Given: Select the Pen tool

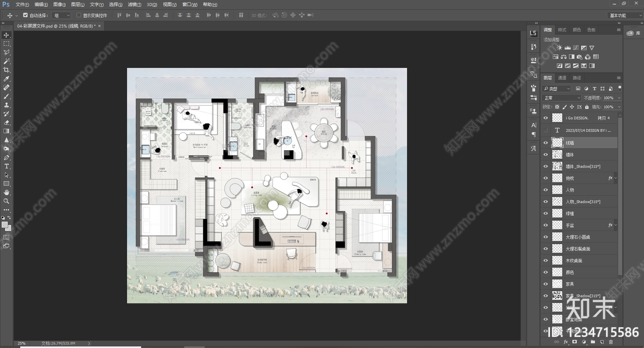Looking at the screenshot, I should tap(6, 157).
